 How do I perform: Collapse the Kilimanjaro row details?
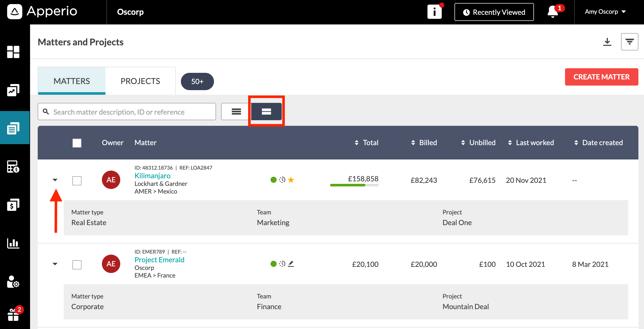coord(55,180)
